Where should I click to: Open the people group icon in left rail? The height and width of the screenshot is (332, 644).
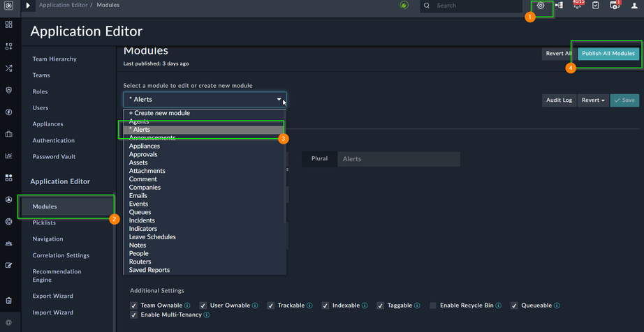[x=8, y=243]
